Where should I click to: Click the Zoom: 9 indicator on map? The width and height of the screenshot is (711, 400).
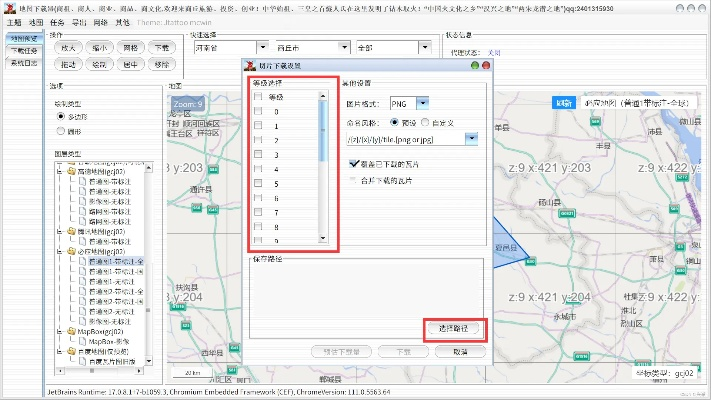tap(187, 103)
